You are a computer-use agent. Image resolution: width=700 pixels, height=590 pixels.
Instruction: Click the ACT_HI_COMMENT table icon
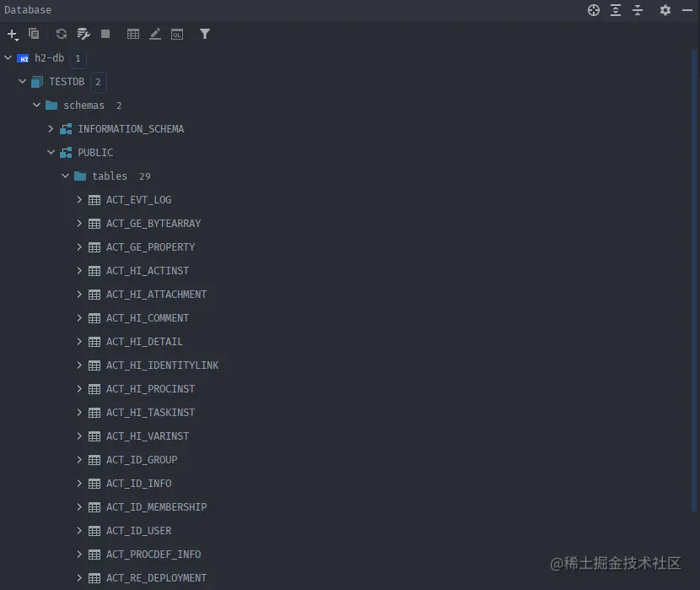[x=94, y=318]
